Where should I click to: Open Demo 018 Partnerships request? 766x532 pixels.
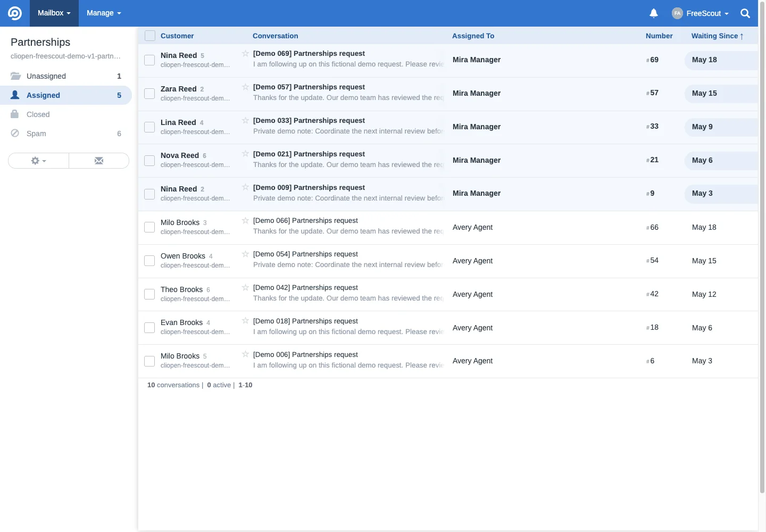point(305,321)
